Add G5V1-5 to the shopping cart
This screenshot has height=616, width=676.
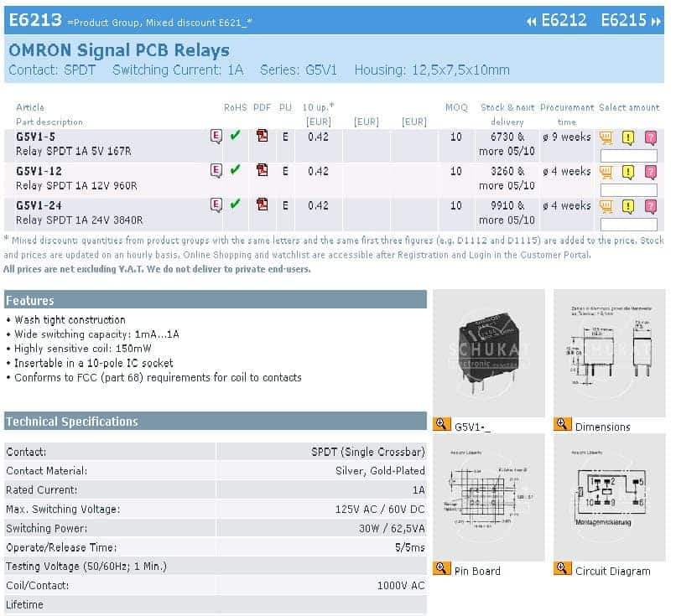(606, 137)
